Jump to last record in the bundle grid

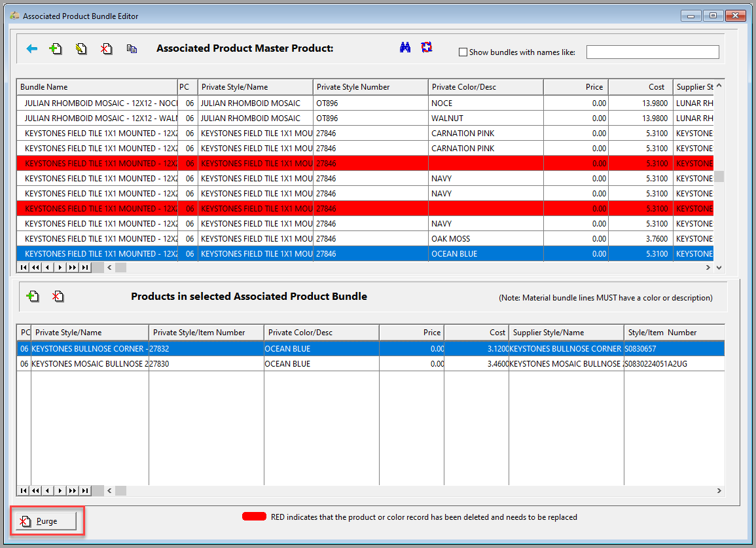pos(84,267)
